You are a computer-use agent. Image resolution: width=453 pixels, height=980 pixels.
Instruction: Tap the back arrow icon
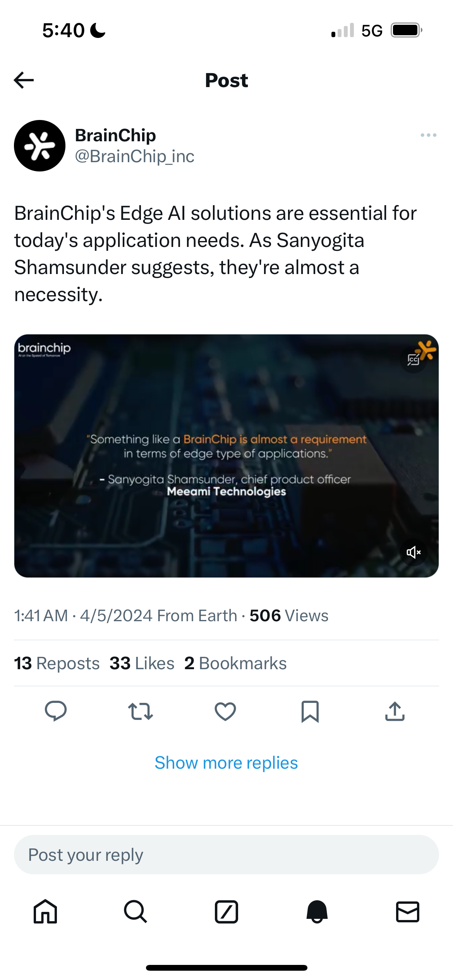pyautogui.click(x=24, y=80)
